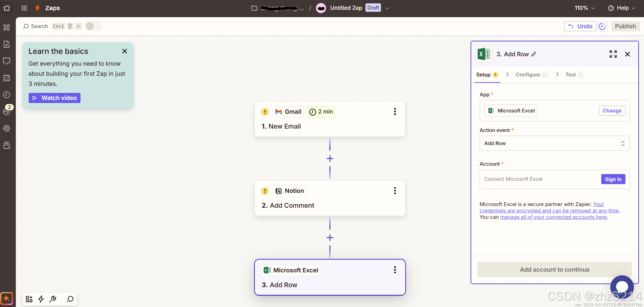Click the Watch video button
Image resolution: width=644 pixels, height=307 pixels.
(55, 98)
